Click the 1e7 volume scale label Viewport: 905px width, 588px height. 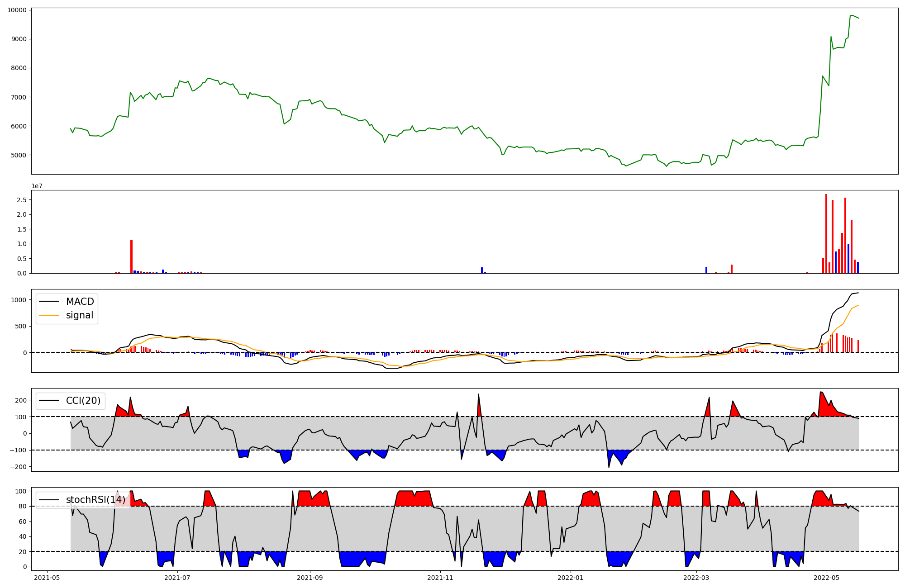coord(37,186)
